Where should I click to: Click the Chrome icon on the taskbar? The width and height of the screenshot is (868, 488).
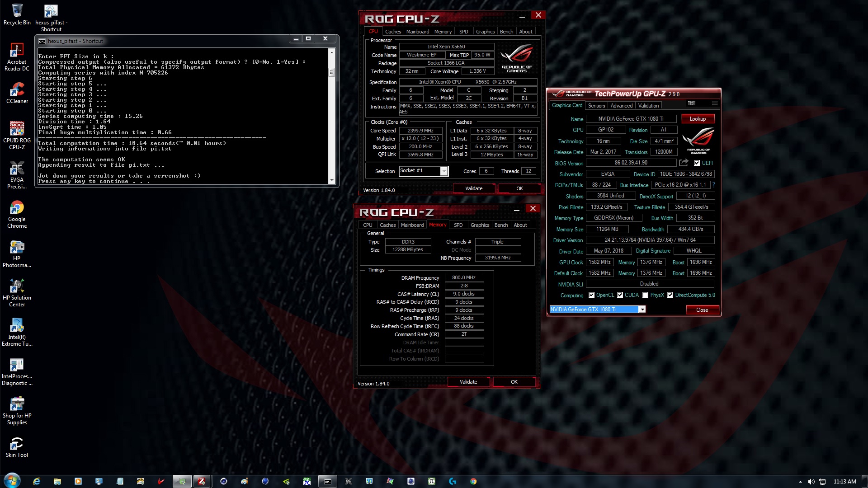[473, 481]
